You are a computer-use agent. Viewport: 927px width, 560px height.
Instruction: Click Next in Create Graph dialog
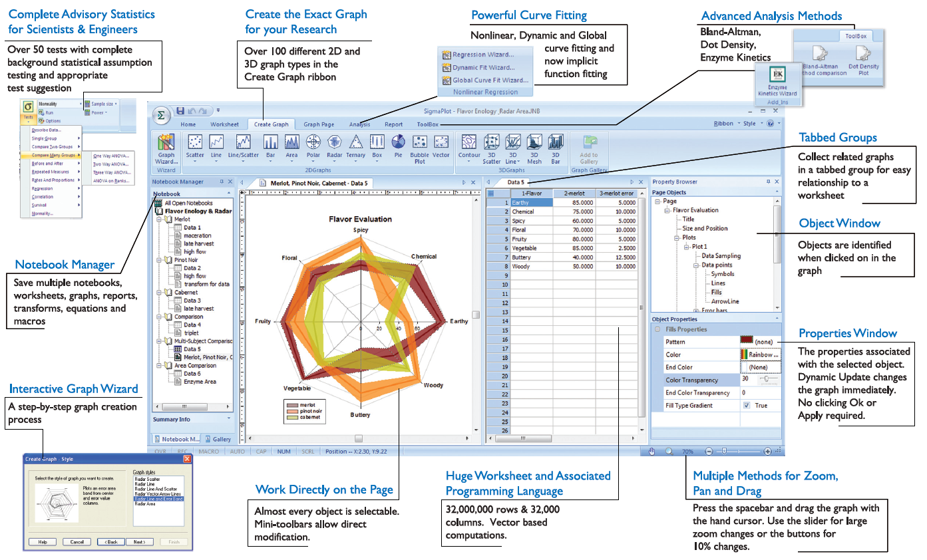[x=139, y=542]
